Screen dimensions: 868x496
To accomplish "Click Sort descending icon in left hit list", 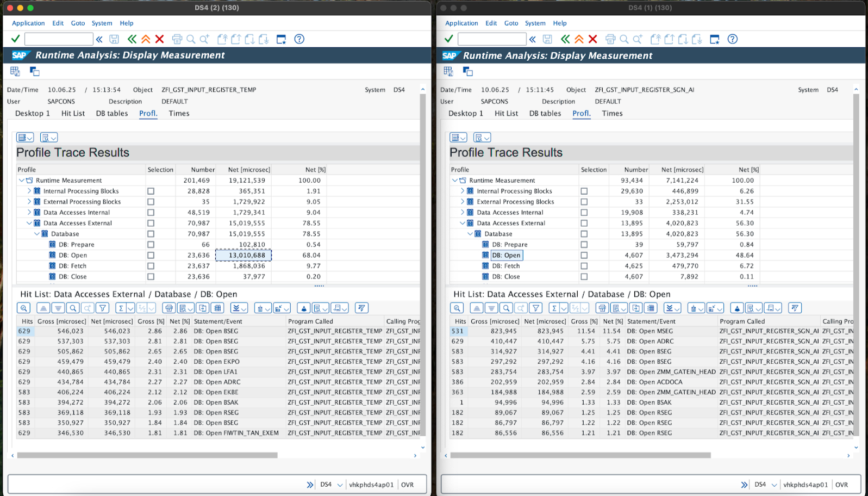I will click(x=58, y=308).
